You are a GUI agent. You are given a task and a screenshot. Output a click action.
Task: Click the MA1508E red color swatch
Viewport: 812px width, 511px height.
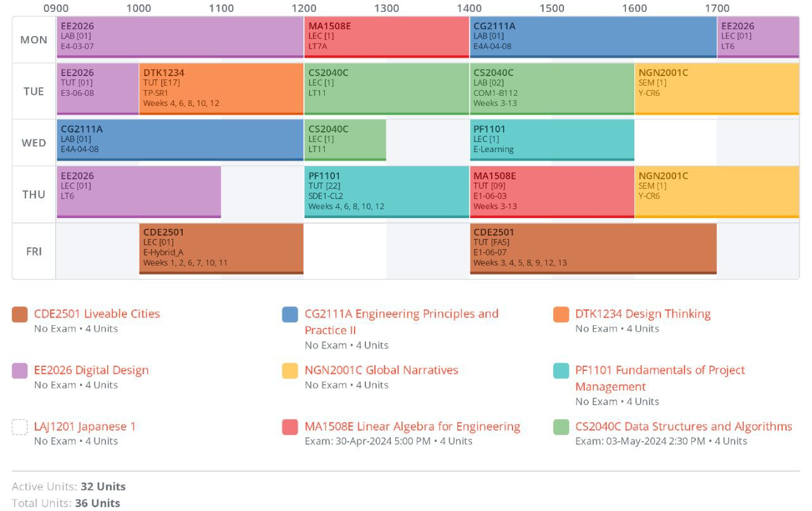290,427
